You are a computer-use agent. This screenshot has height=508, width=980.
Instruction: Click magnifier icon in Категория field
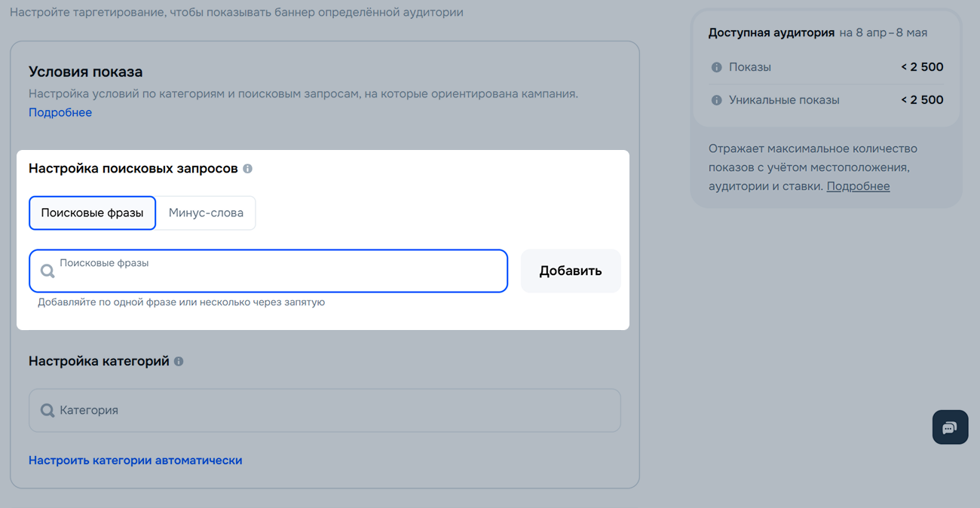tap(47, 411)
